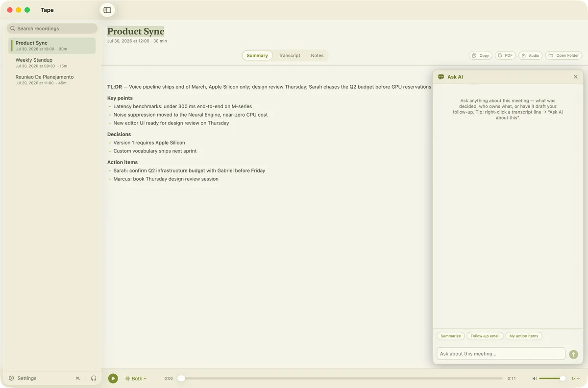Click the headphones icon in sidebar footer
The height and width of the screenshot is (388, 588).
point(94,378)
